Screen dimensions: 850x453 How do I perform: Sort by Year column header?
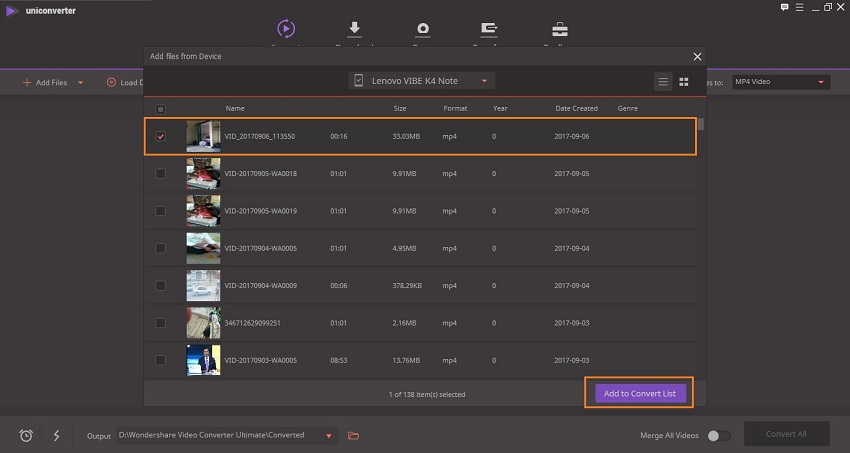500,108
